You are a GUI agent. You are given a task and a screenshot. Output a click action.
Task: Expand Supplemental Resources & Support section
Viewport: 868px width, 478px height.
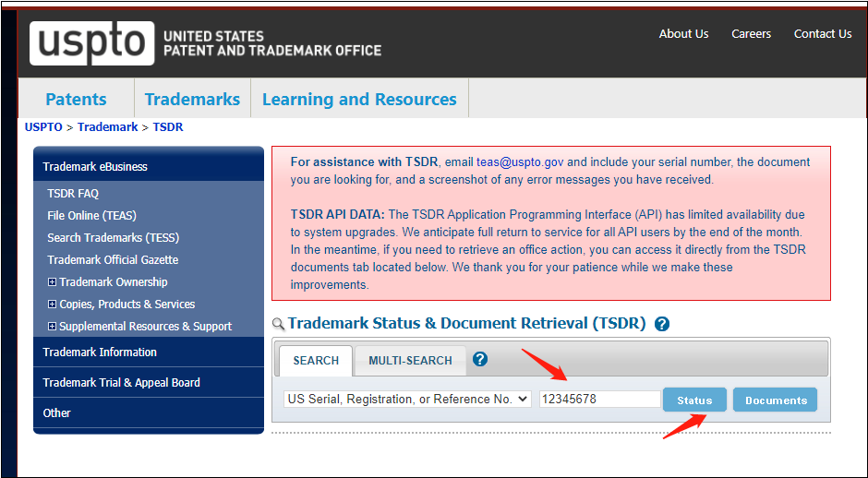52,327
